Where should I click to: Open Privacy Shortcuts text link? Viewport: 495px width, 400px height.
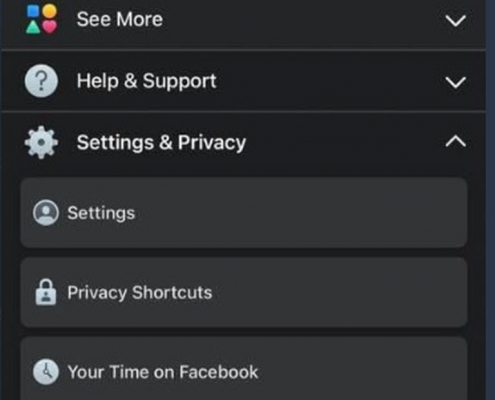(140, 293)
